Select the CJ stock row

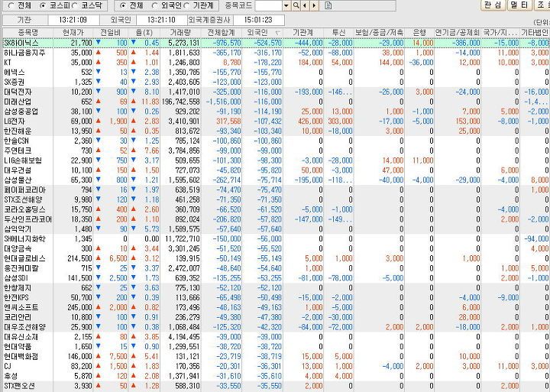276,366
